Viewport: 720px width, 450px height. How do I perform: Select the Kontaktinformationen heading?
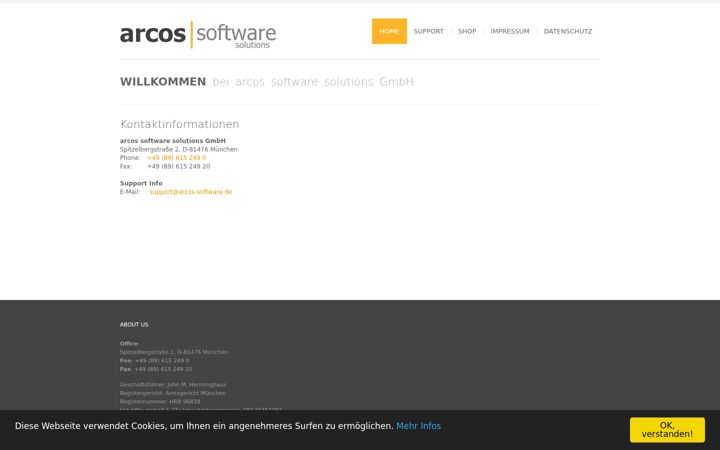[x=180, y=124]
